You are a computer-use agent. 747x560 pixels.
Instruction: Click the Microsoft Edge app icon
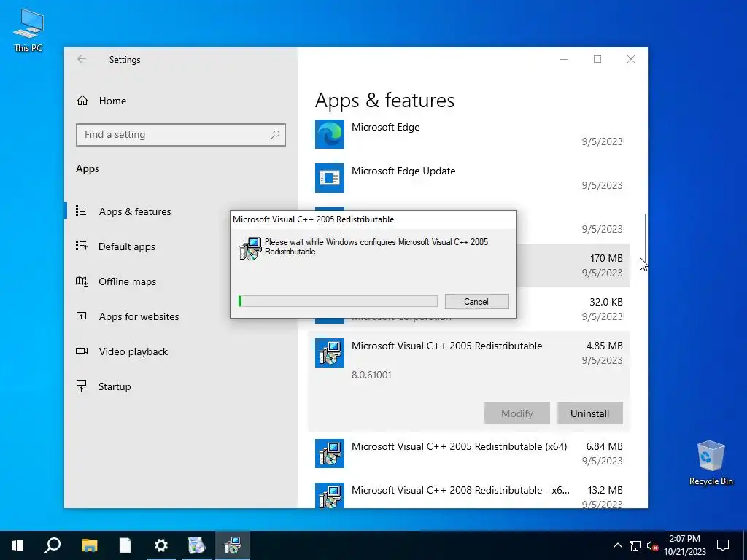[330, 134]
